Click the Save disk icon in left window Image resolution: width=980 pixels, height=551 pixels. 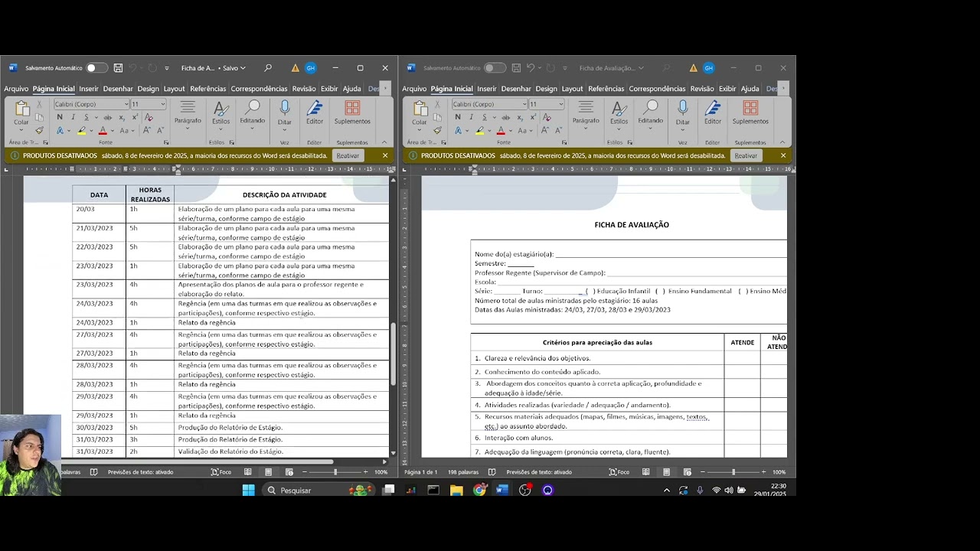[118, 68]
